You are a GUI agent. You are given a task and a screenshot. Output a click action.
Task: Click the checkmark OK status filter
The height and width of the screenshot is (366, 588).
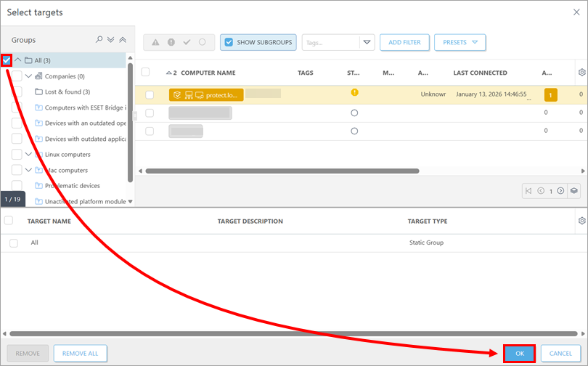[187, 43]
